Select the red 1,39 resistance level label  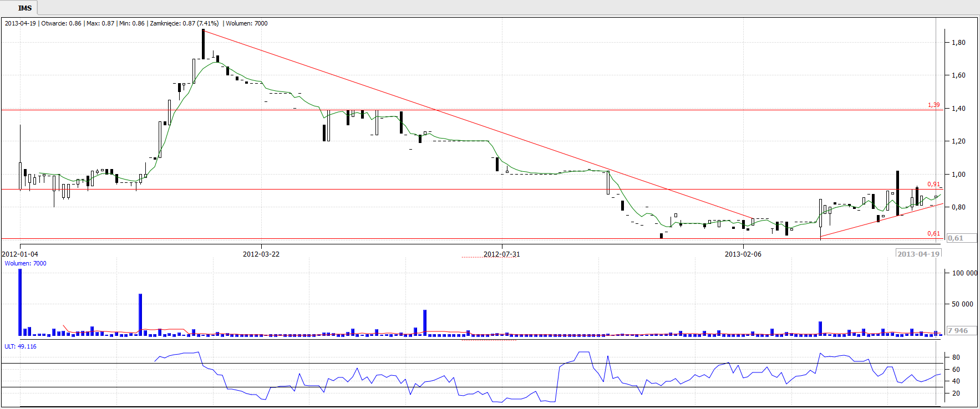(933, 105)
